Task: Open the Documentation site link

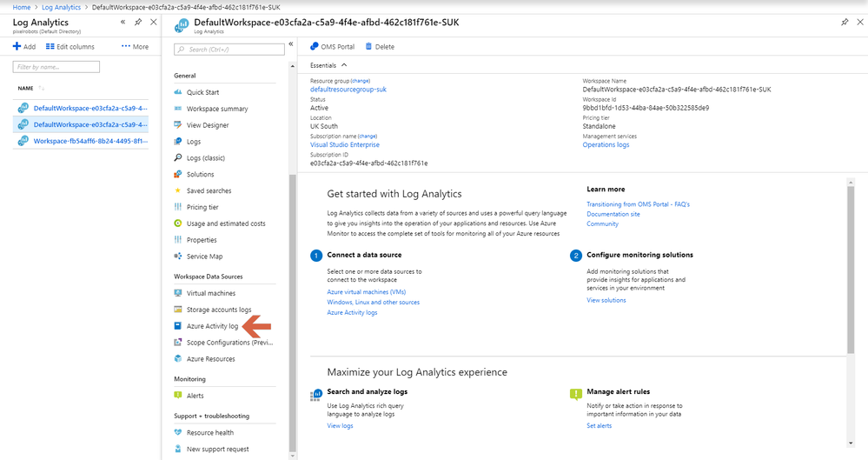Action: (613, 214)
